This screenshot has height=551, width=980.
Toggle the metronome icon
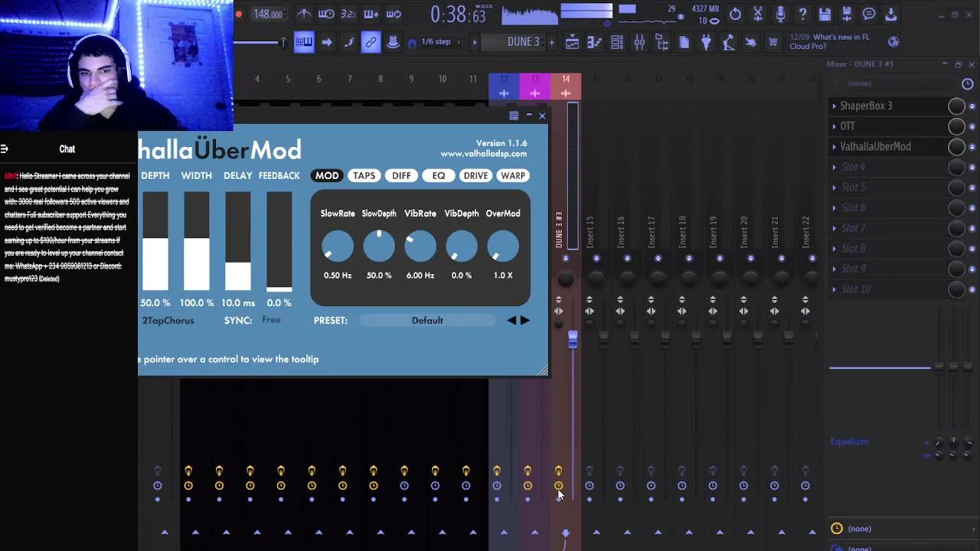(304, 14)
